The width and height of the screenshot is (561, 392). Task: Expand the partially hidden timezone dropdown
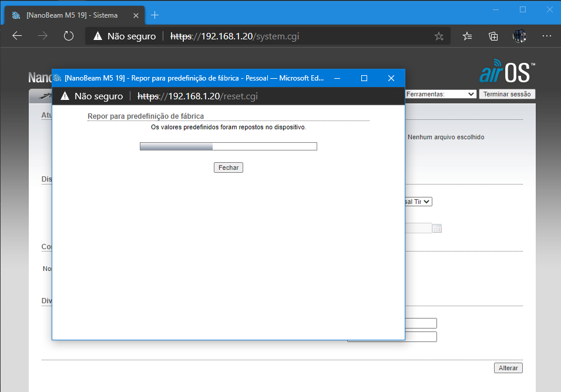[418, 202]
